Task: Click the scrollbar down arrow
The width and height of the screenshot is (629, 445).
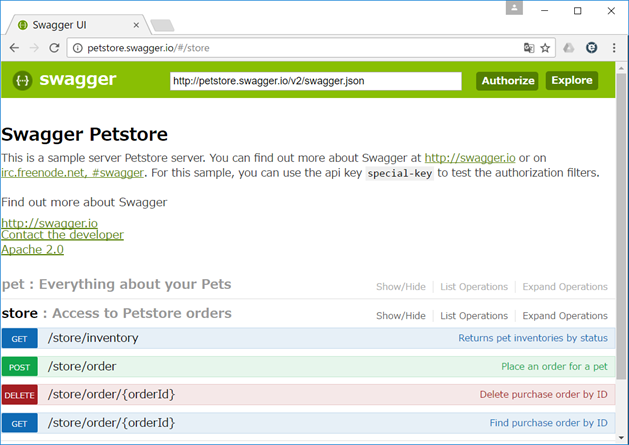Action: (x=621, y=437)
